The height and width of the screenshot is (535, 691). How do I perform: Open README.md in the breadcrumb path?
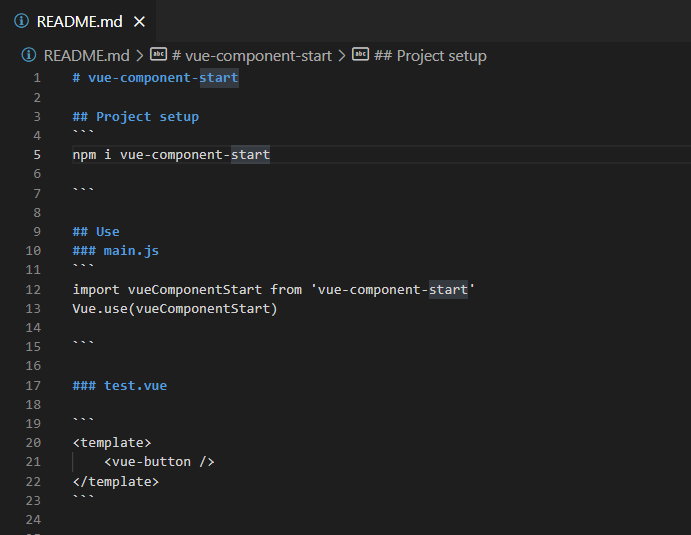coord(86,56)
